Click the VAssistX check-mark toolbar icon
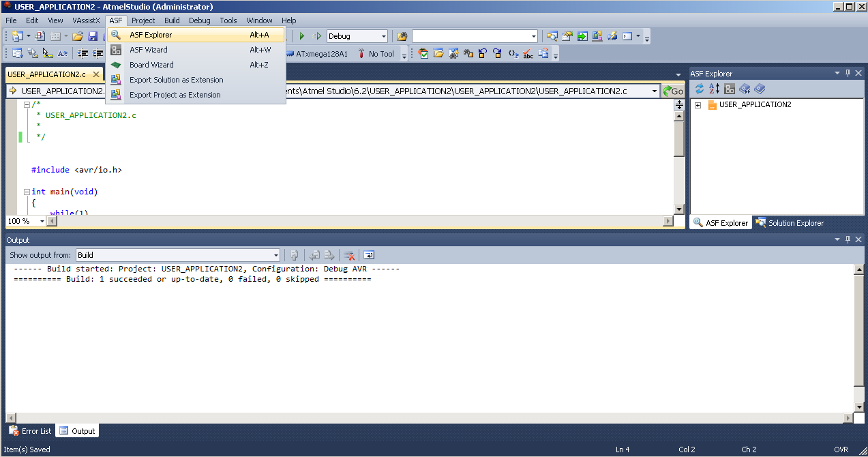The height and width of the screenshot is (457, 868). [x=423, y=54]
